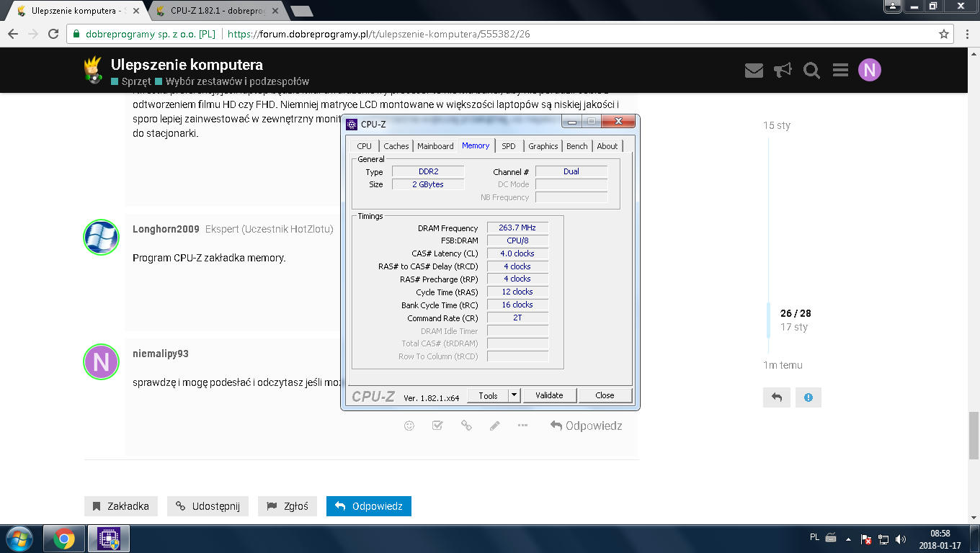
Task: Open the purple N user avatar menu
Action: (x=870, y=70)
